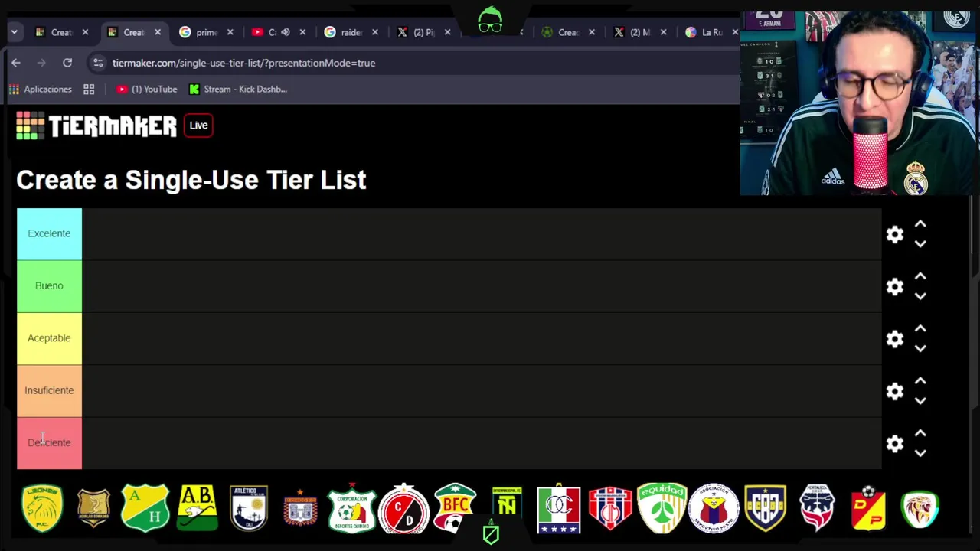The image size is (980, 551).
Task: Close the active Creat tab
Action: (158, 32)
